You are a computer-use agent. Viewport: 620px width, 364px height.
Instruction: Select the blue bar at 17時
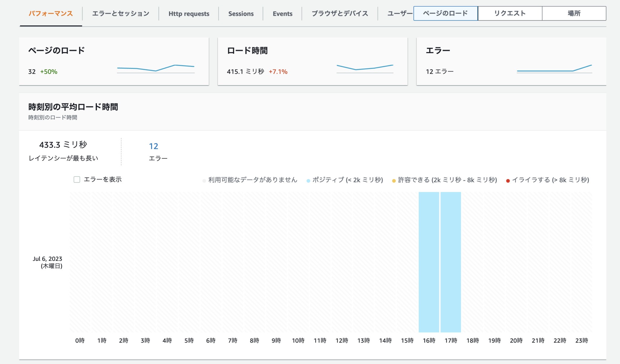click(x=451, y=262)
